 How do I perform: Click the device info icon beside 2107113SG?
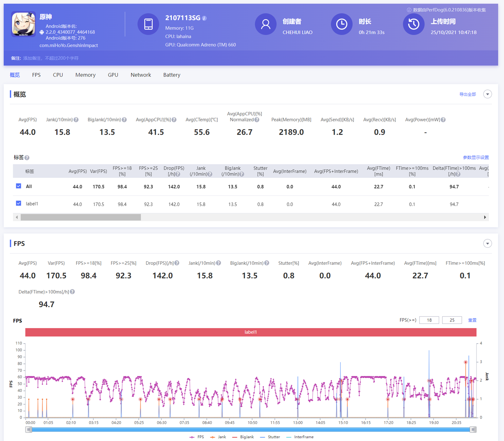tap(204, 18)
